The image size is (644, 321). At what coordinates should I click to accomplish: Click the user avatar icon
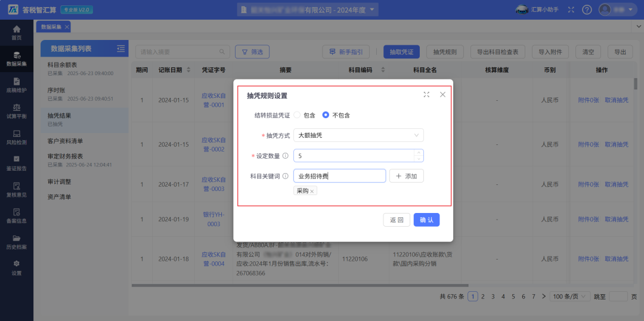coord(605,10)
